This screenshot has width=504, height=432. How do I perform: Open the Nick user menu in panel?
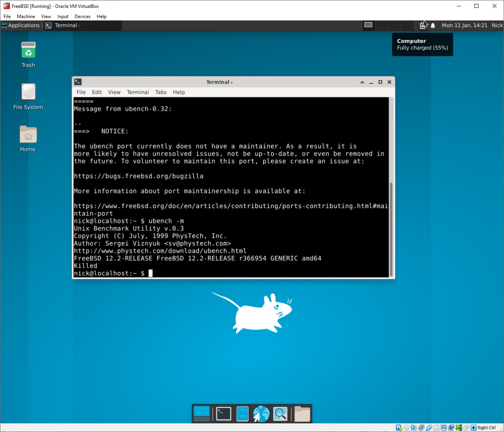click(497, 25)
